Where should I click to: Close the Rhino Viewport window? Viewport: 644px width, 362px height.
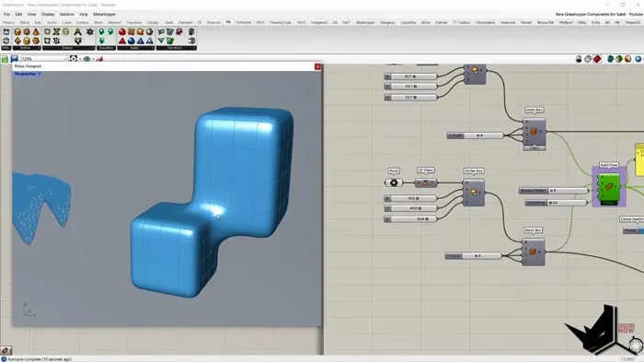pyautogui.click(x=317, y=66)
